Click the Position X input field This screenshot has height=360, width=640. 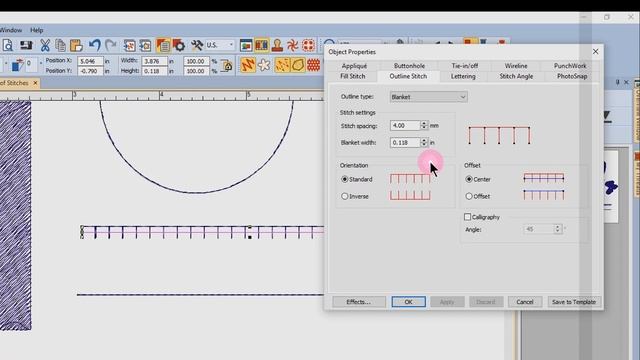click(x=90, y=61)
